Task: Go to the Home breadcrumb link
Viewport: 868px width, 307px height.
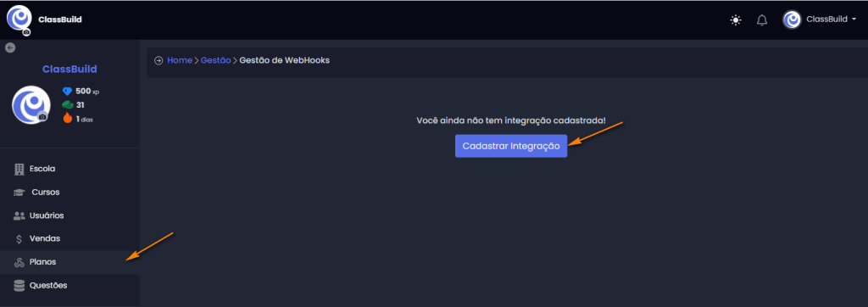Action: [x=180, y=60]
